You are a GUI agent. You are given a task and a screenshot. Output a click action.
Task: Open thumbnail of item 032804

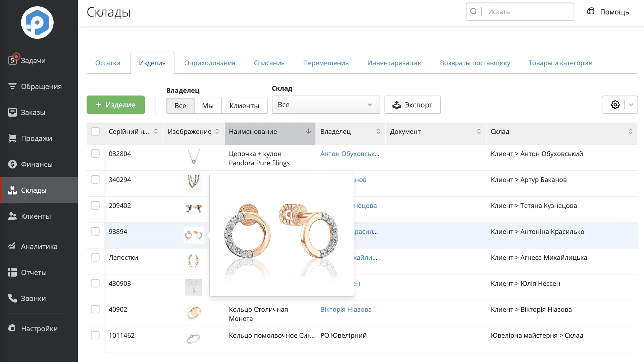(x=193, y=157)
